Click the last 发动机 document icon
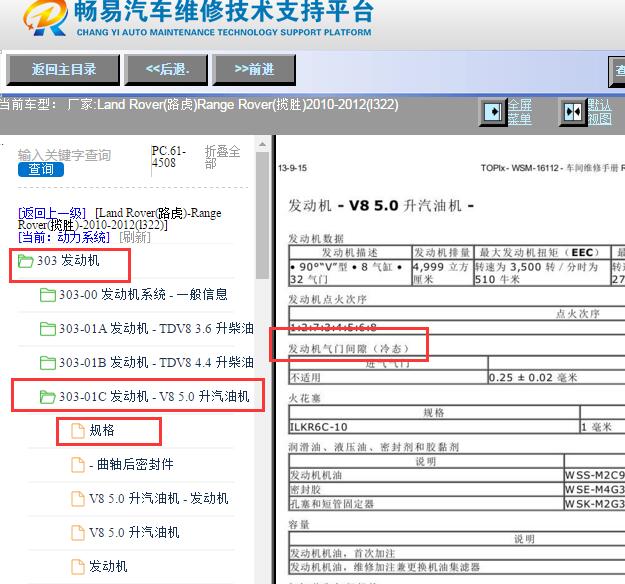625x584 pixels. tap(78, 566)
